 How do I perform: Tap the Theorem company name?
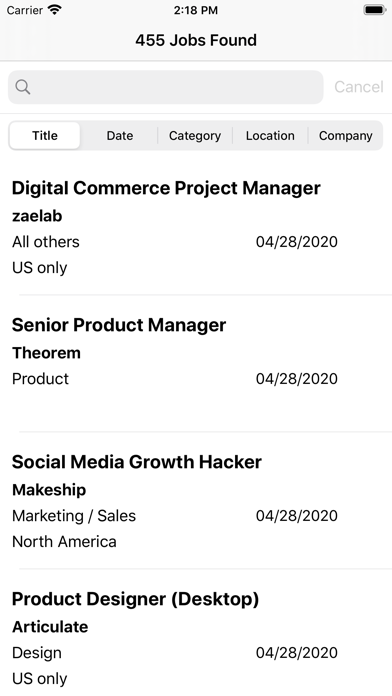pyautogui.click(x=46, y=353)
